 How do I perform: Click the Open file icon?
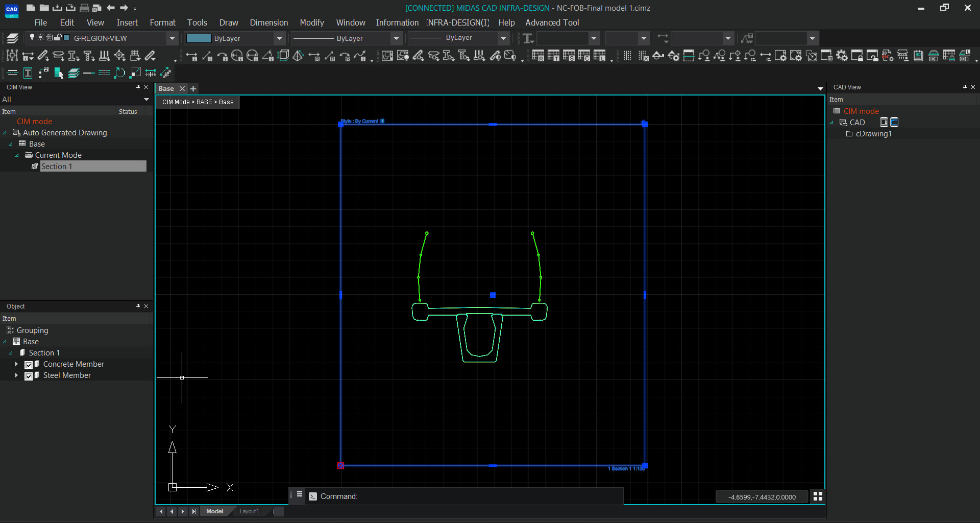[44, 8]
